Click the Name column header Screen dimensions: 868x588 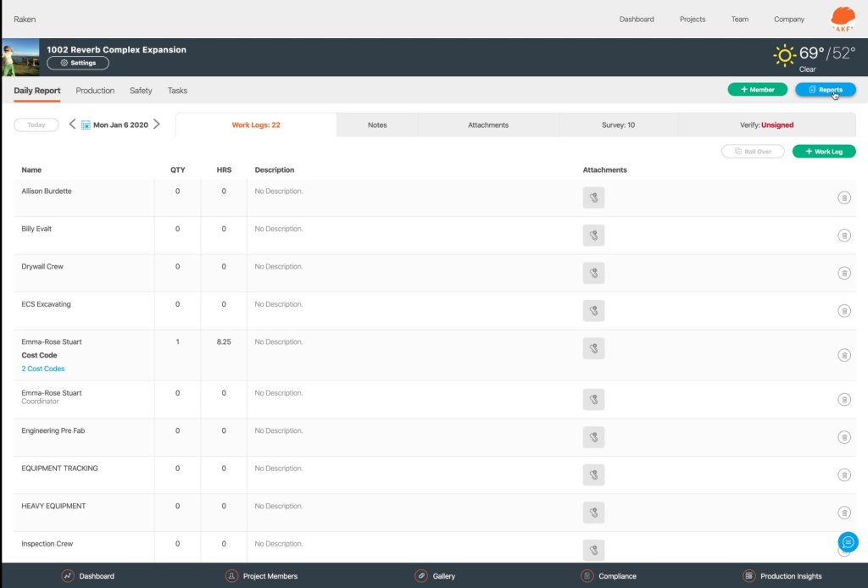31,169
